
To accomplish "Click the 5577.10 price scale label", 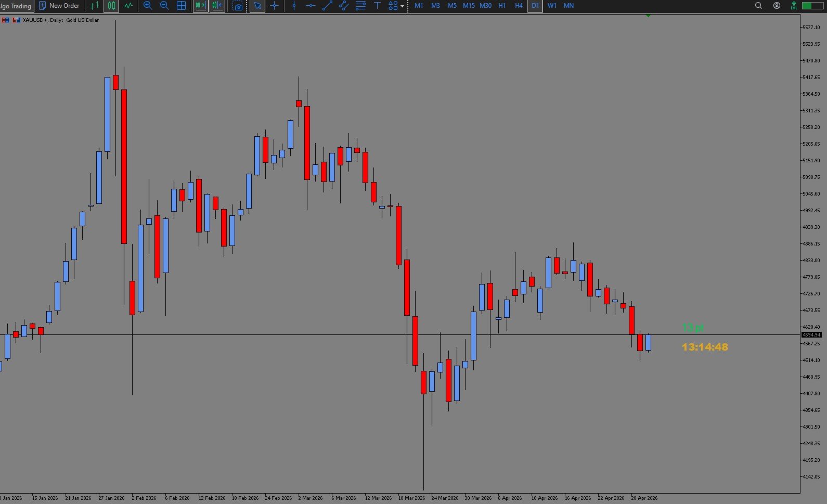I will [x=811, y=28].
